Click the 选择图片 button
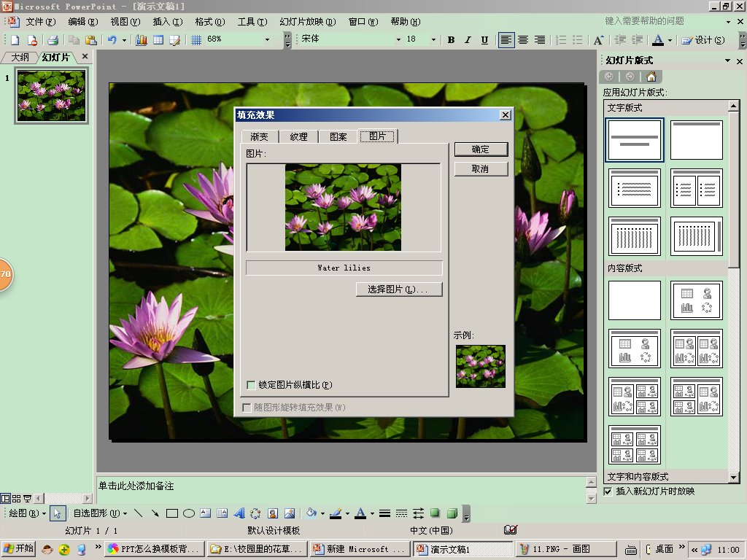This screenshot has height=560, width=747. pyautogui.click(x=399, y=289)
